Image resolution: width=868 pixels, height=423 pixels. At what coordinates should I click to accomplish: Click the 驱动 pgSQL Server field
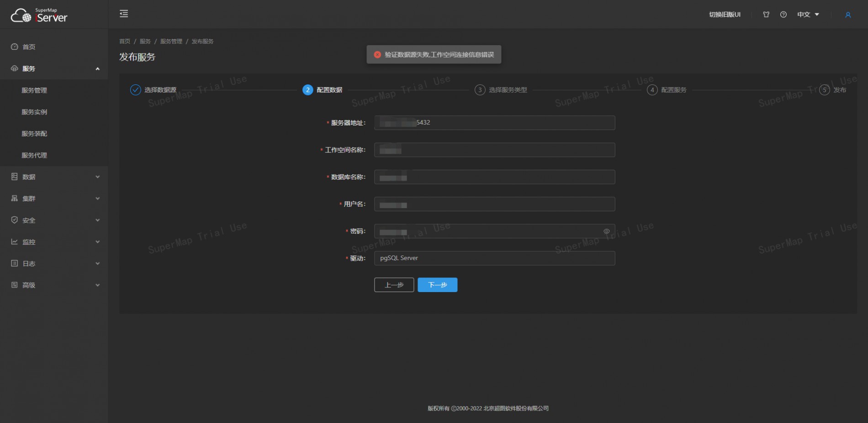click(495, 258)
